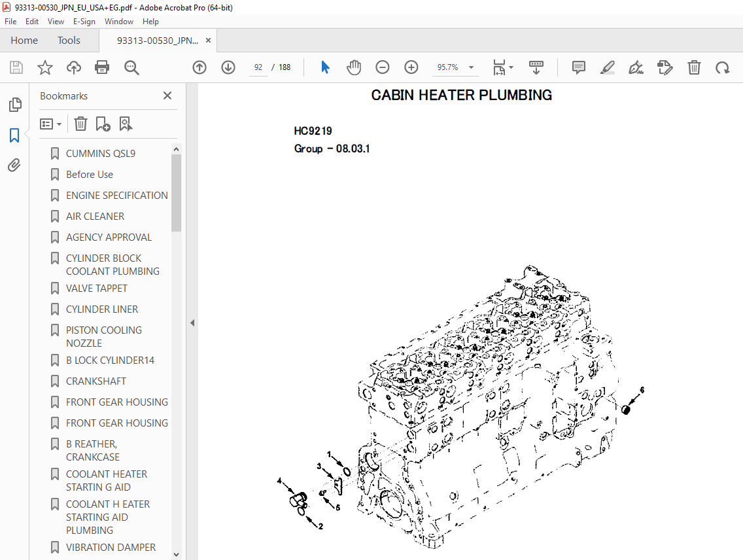This screenshot has width=743, height=560.
Task: Jump to CUMMINS QSL9 bookmark
Action: (101, 154)
